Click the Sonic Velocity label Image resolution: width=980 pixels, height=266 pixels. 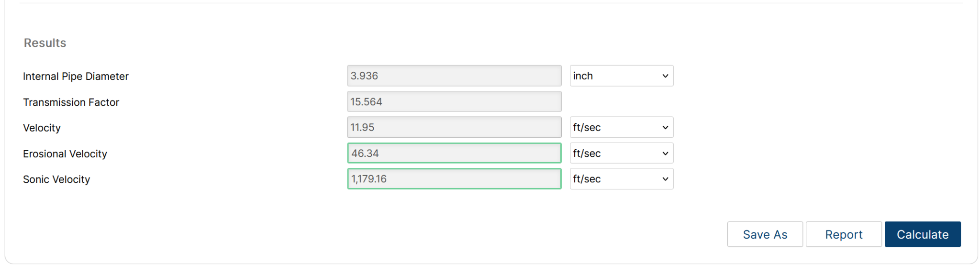56,179
